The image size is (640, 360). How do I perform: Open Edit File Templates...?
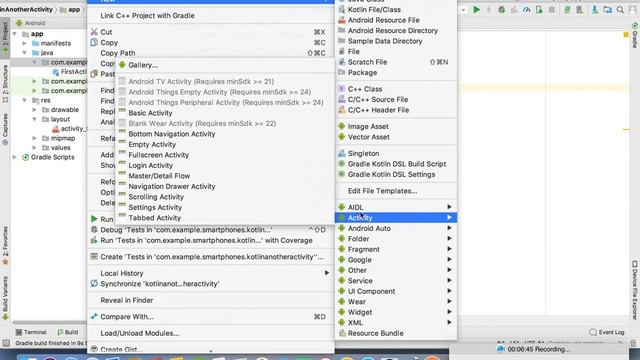[x=382, y=191]
